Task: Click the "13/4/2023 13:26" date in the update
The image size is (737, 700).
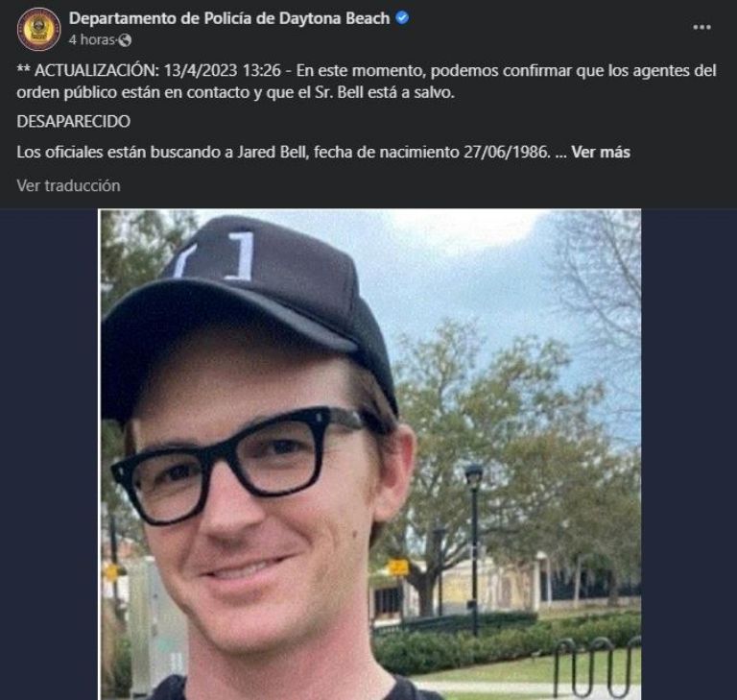Action: [222, 70]
